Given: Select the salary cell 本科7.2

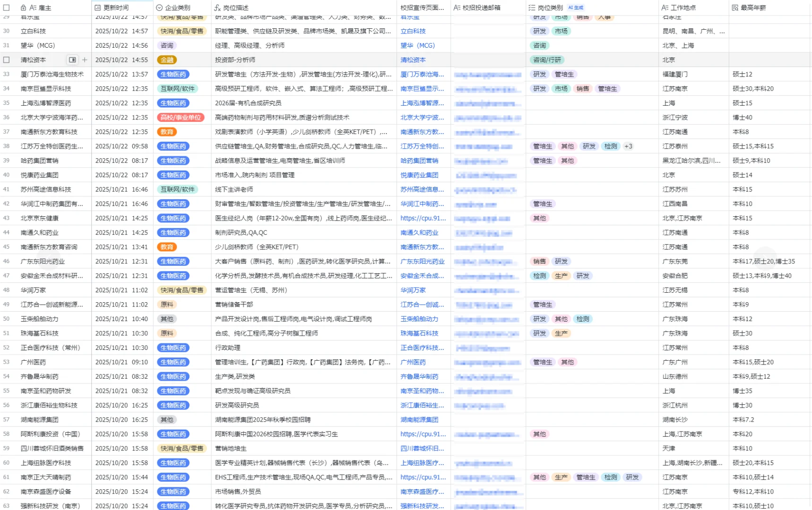Looking at the screenshot, I should pos(770,420).
